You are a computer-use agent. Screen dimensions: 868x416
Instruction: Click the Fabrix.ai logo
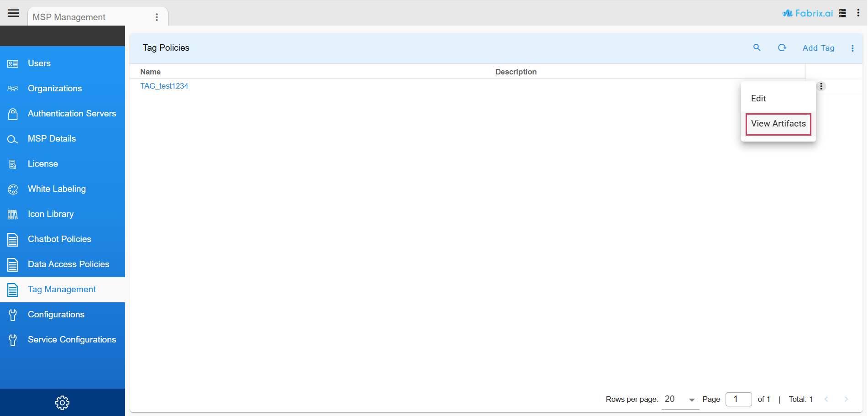pyautogui.click(x=807, y=13)
